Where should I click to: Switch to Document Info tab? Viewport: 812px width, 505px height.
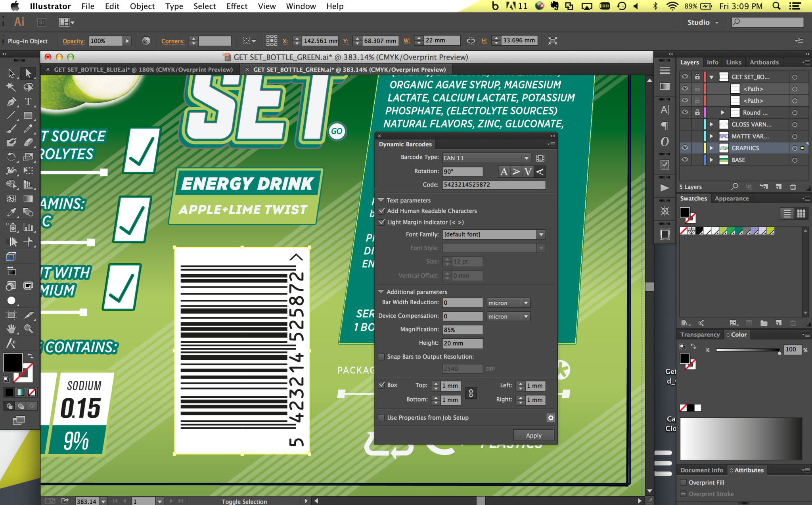[702, 470]
